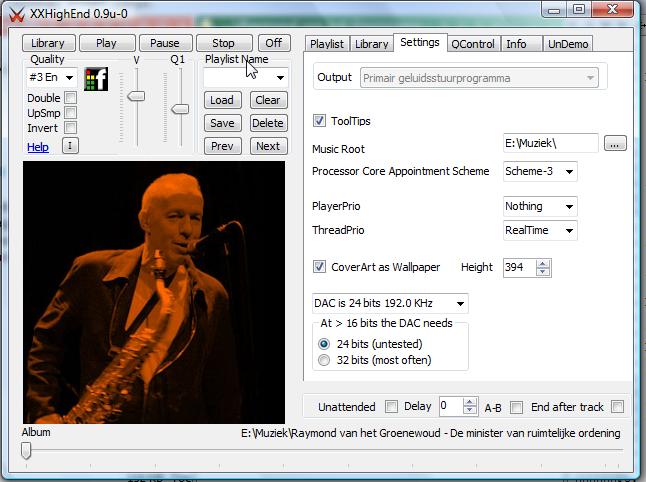This screenshot has height=482, width=646.
Task: Open the UnDemo tab
Action: [x=568, y=44]
